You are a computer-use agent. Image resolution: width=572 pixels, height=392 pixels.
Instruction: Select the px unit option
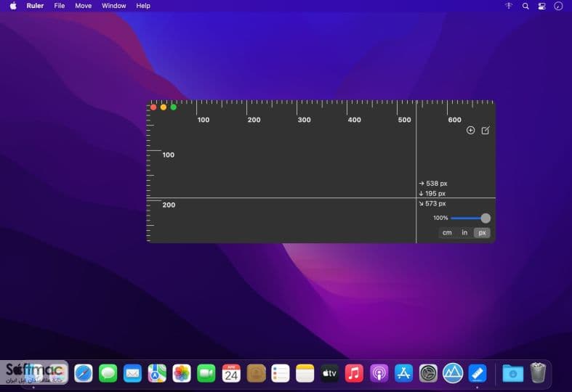482,232
